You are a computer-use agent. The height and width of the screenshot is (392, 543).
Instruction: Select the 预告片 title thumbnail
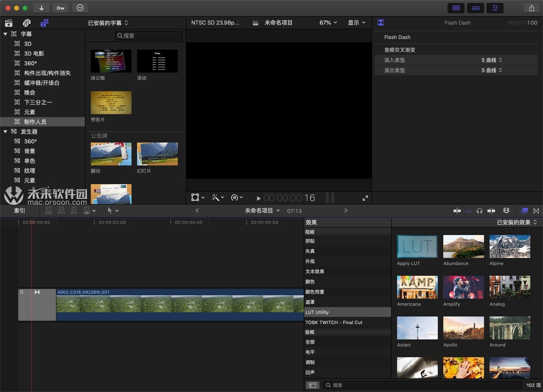pos(111,103)
